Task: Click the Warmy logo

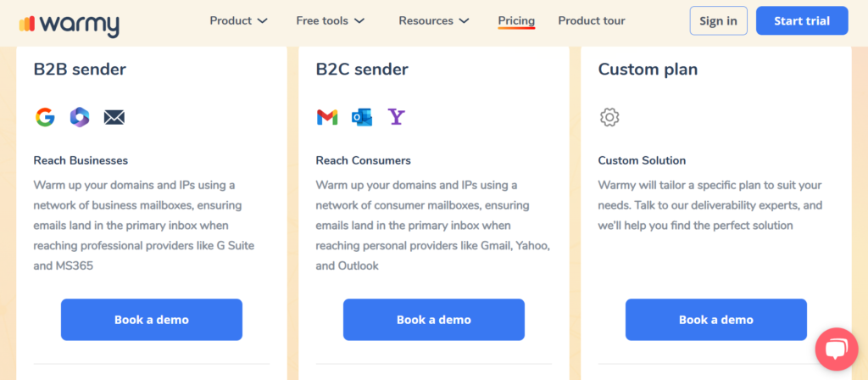Action: point(70,25)
